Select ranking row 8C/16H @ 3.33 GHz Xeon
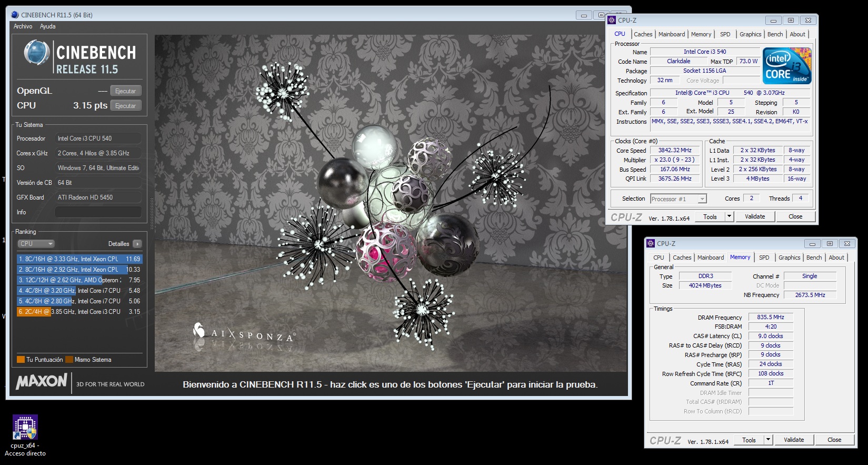 [79, 259]
